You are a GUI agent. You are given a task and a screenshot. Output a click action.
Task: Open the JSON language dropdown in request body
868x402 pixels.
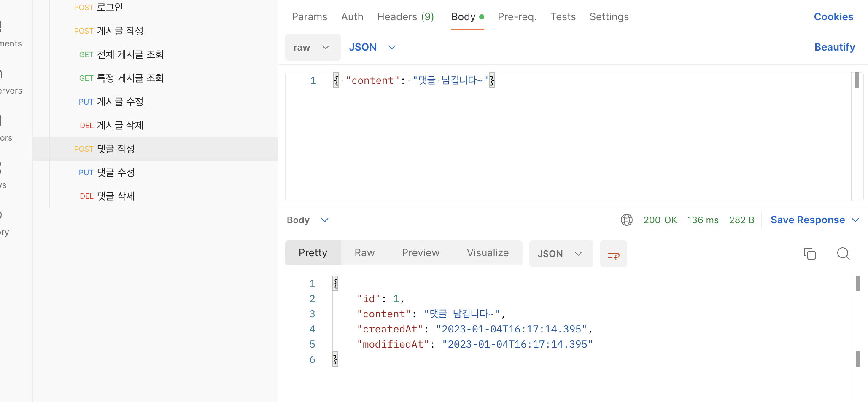click(372, 47)
